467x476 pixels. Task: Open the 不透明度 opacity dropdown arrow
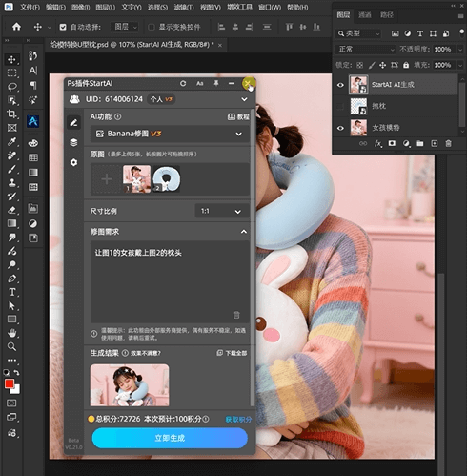click(460, 50)
